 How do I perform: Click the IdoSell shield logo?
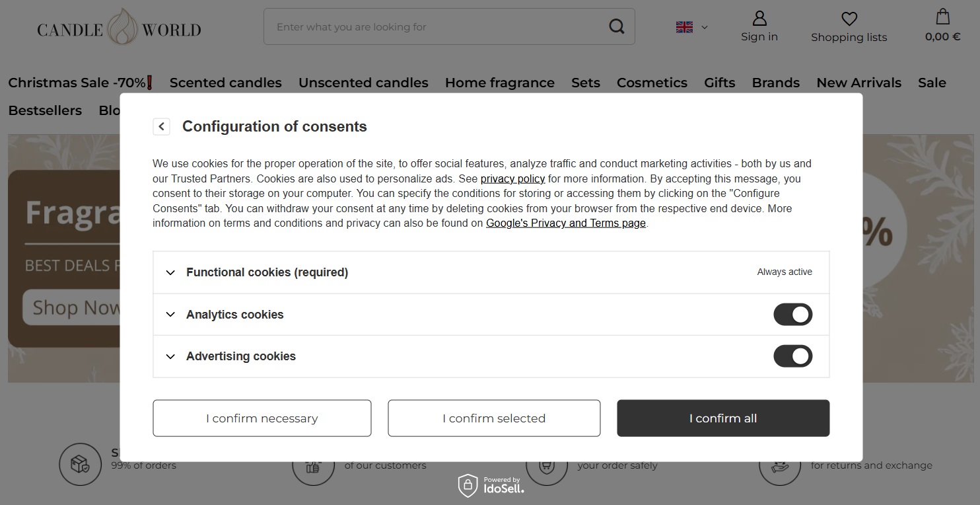click(468, 485)
